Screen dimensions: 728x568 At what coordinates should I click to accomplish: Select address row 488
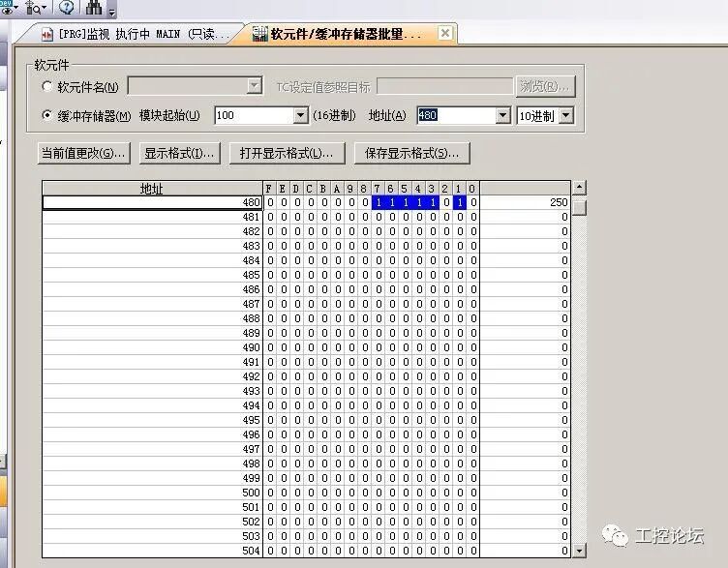point(152,318)
